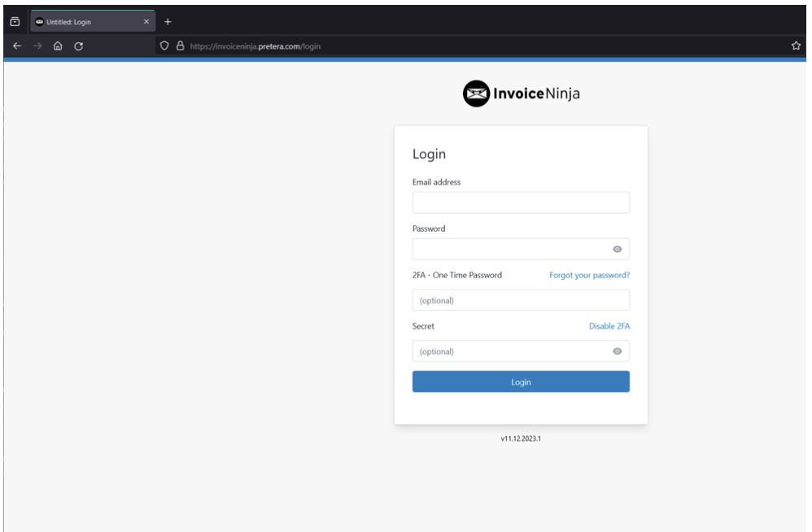This screenshot has height=532, width=812.
Task: Click the Secret label
Action: pyautogui.click(x=423, y=326)
